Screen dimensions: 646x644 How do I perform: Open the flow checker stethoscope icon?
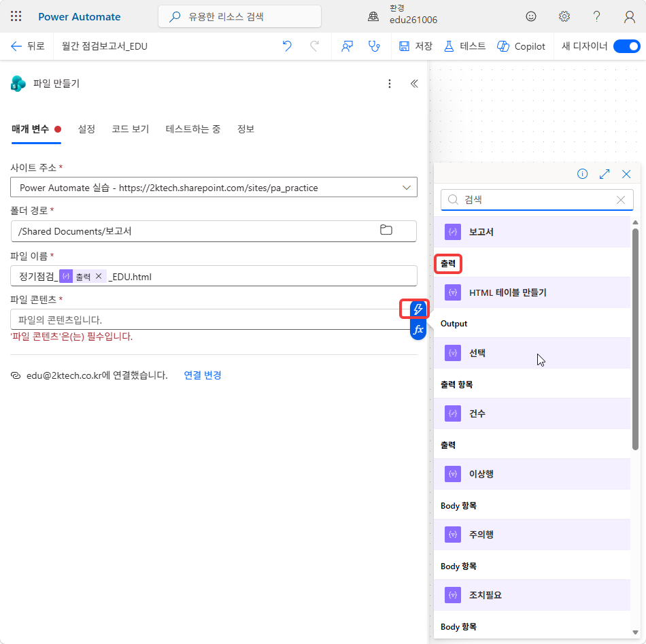pyautogui.click(x=374, y=46)
